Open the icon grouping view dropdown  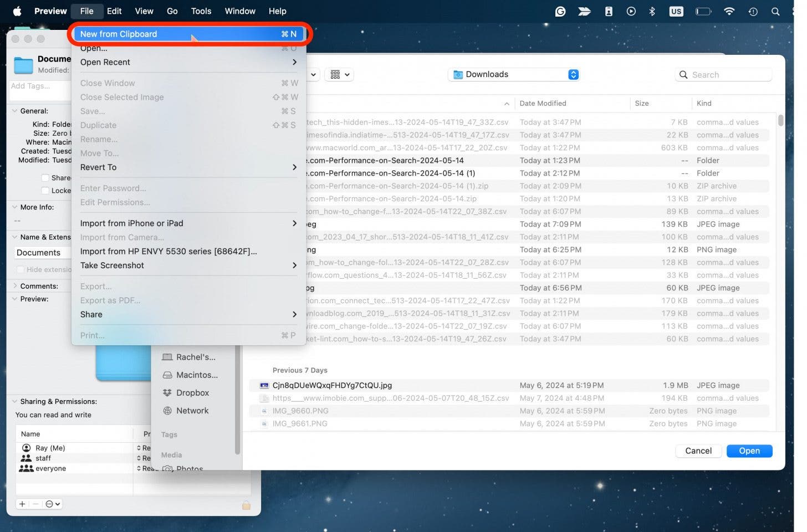tap(340, 74)
